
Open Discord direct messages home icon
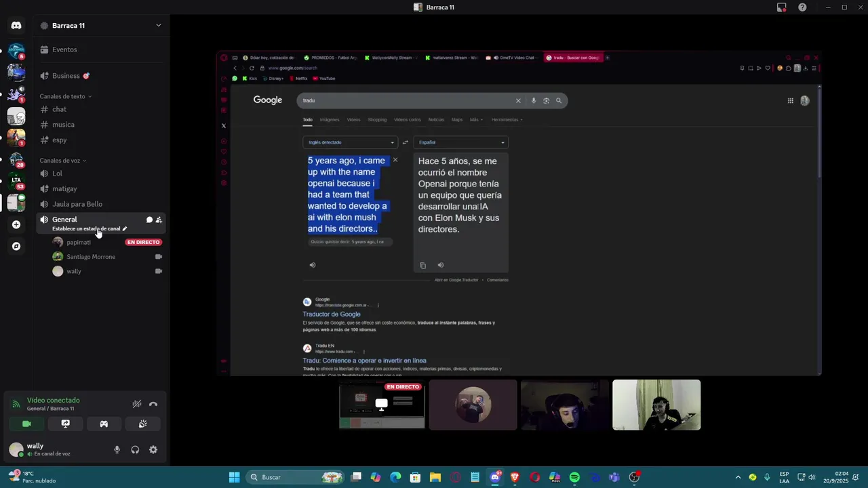click(x=16, y=25)
